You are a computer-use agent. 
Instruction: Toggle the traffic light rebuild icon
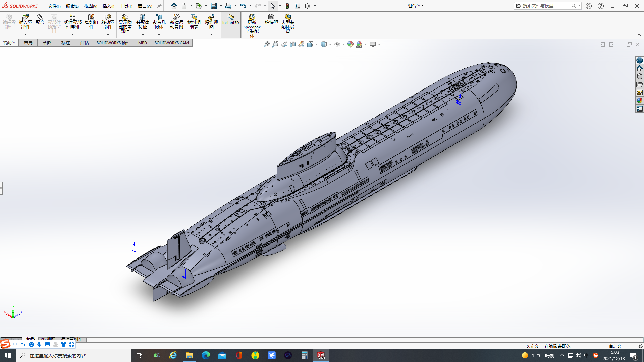tap(287, 6)
